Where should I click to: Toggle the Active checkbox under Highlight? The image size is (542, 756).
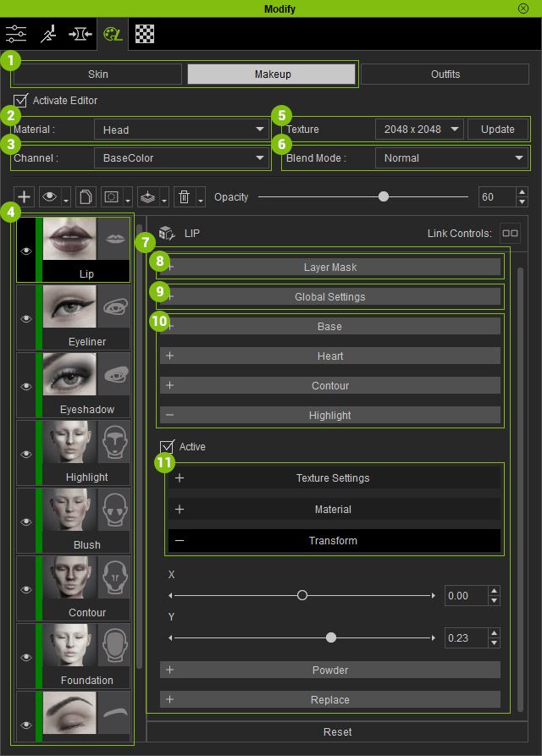(x=168, y=446)
